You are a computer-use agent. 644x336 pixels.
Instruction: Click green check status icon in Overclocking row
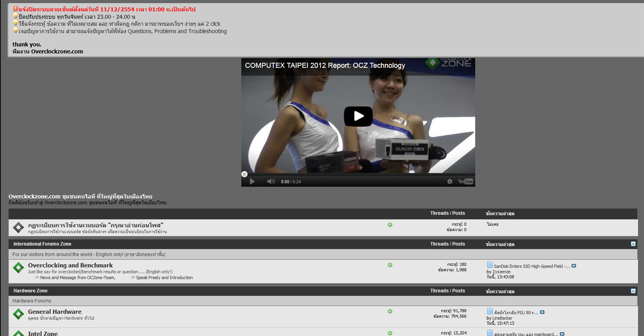(x=390, y=265)
